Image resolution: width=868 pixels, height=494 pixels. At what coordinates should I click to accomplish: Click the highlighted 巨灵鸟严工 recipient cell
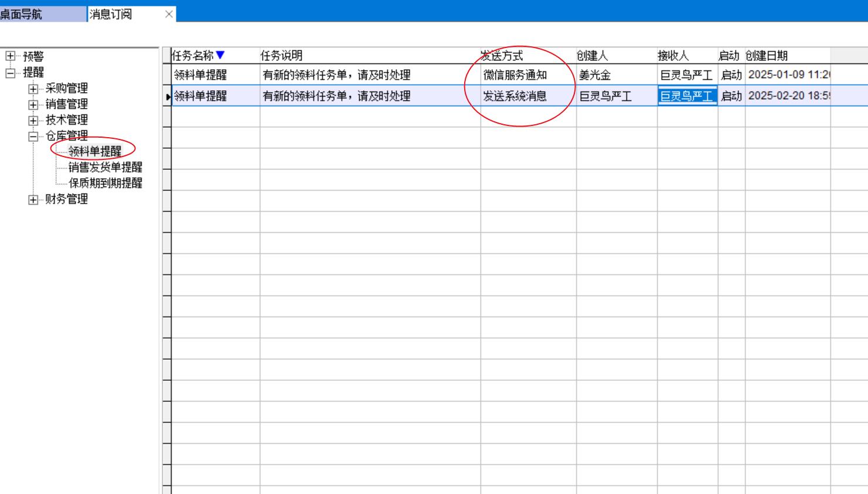[x=686, y=96]
